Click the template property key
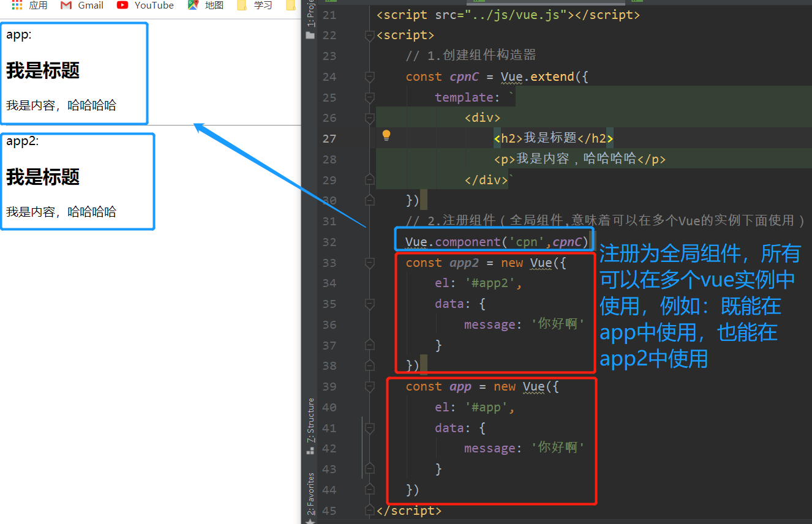 point(464,97)
